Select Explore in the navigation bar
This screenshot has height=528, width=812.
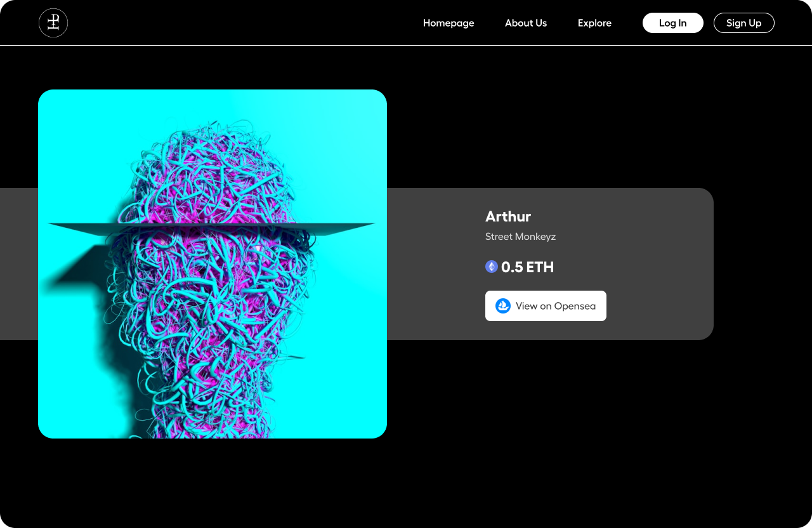(594, 23)
